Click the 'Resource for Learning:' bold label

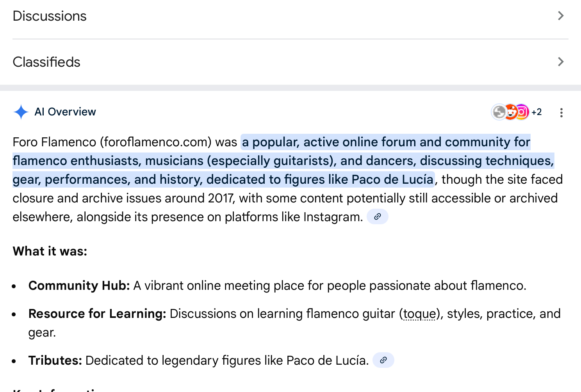97,314
